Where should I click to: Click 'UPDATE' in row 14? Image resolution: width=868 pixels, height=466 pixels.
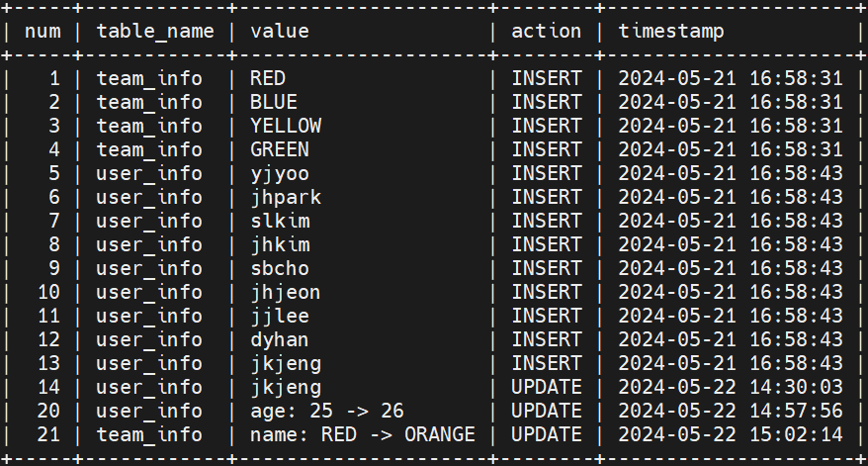click(x=547, y=387)
